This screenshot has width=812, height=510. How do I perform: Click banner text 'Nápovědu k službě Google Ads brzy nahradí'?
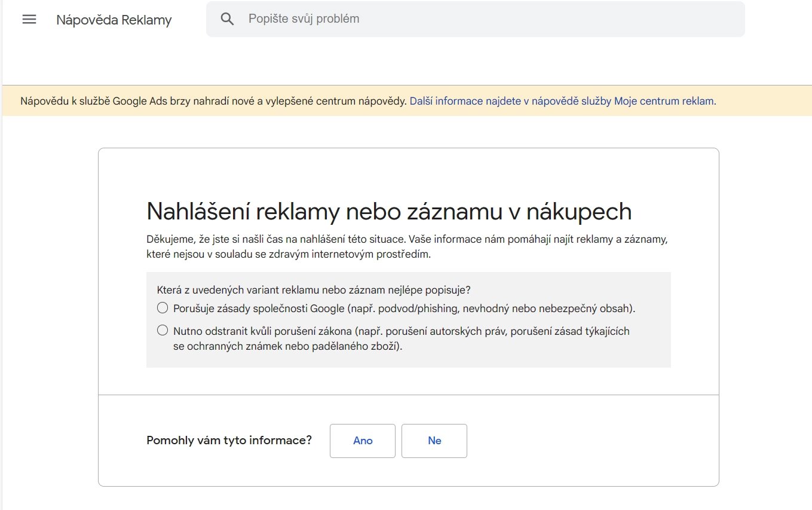pyautogui.click(x=213, y=101)
